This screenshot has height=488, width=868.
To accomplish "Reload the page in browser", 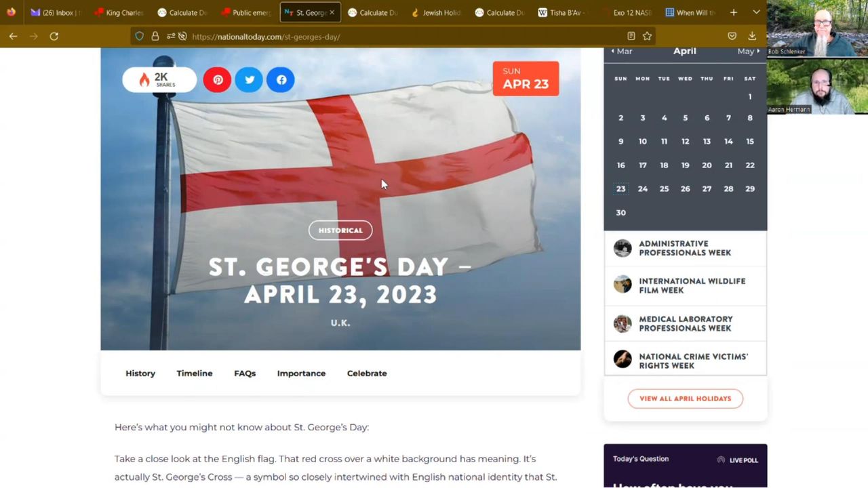I will pos(54,37).
